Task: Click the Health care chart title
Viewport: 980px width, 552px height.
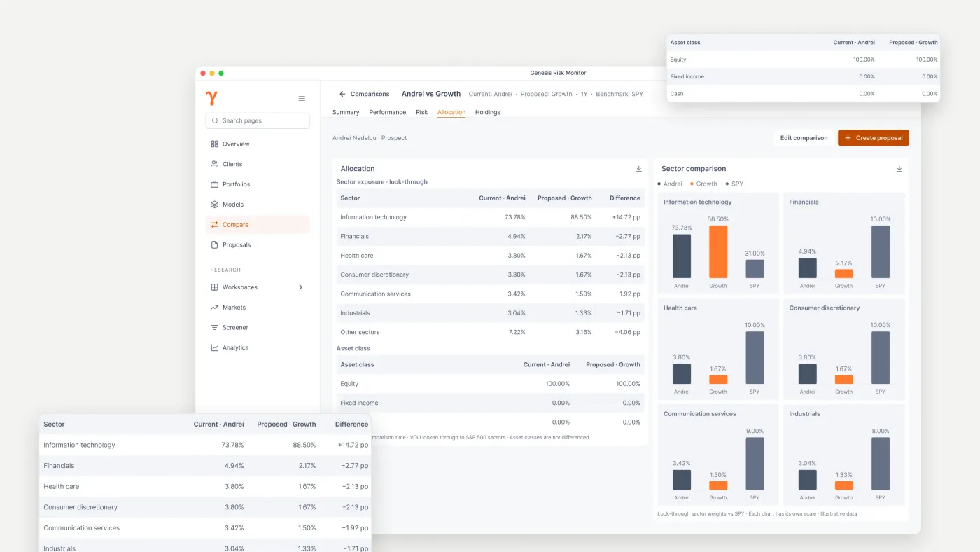Action: coord(680,308)
